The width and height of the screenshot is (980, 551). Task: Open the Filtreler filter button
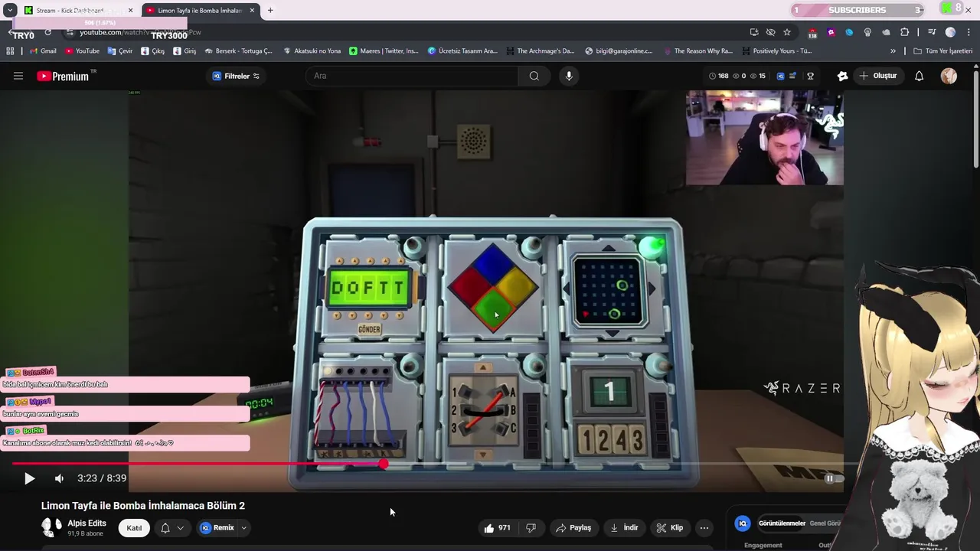[x=236, y=76]
